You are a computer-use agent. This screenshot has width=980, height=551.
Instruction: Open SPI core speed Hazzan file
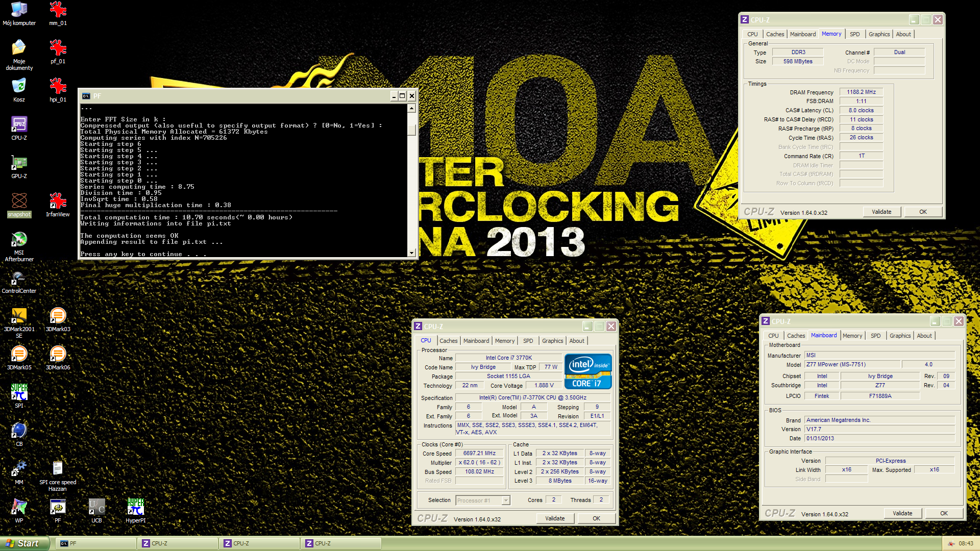pos(58,476)
